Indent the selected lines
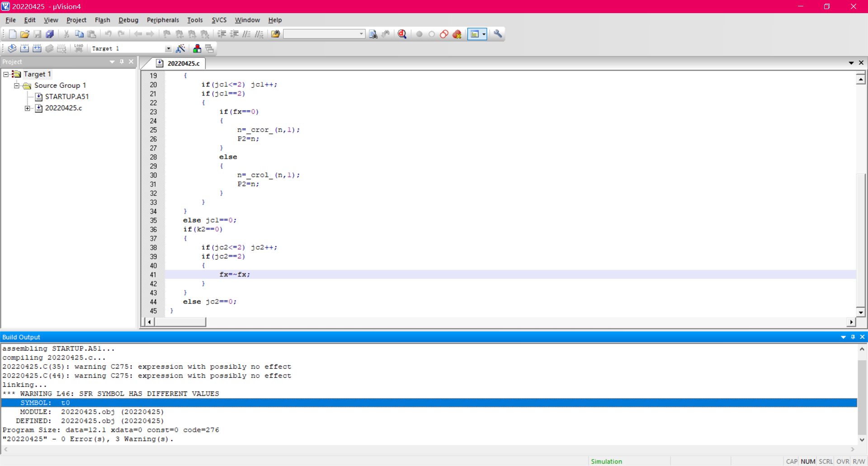868x466 pixels. 222,34
